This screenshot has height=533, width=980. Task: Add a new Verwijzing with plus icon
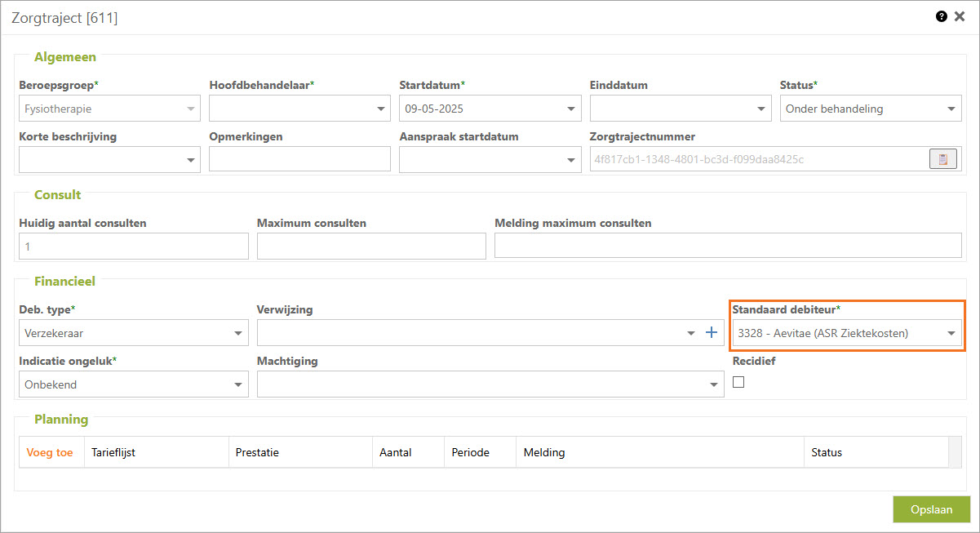coord(712,332)
